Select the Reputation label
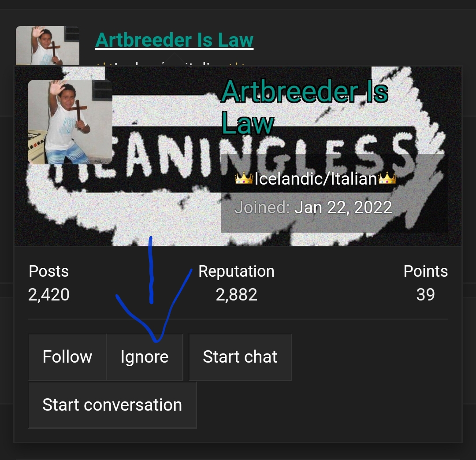 [237, 271]
